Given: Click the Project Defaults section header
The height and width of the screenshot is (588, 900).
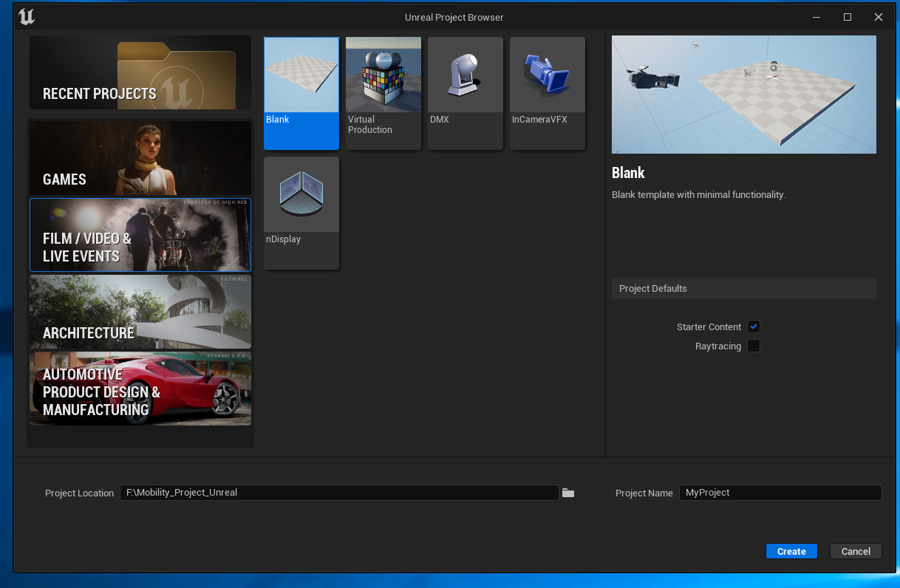Looking at the screenshot, I should [744, 288].
